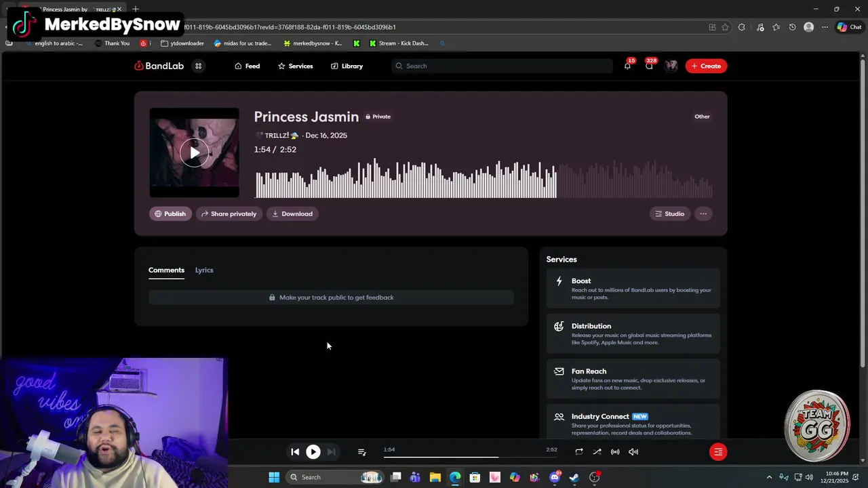Open the Fan Reach service

633,379
